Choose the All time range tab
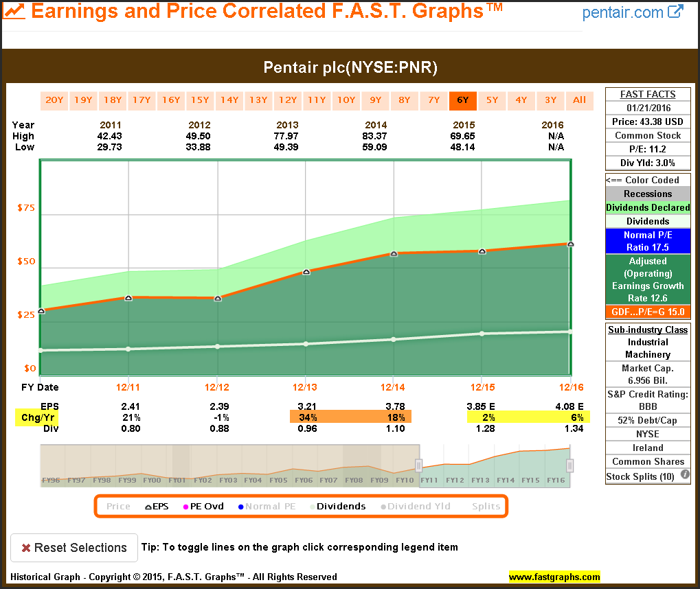The height and width of the screenshot is (589, 700). point(580,100)
